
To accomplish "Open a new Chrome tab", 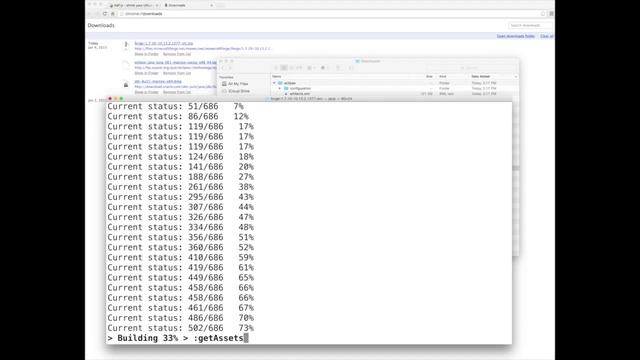I will click(x=221, y=5).
